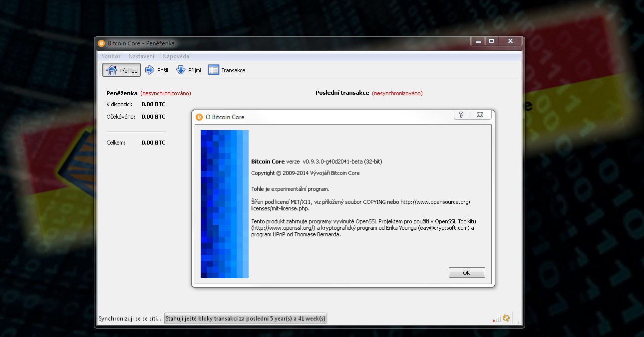Maximize the Bitcoin Core main window
This screenshot has height=337, width=644.
[491, 41]
